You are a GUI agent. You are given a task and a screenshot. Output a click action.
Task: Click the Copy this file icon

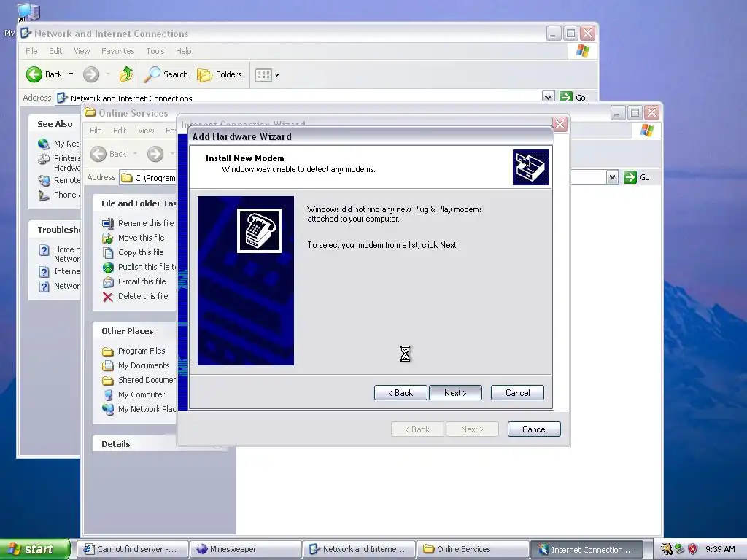[108, 252]
